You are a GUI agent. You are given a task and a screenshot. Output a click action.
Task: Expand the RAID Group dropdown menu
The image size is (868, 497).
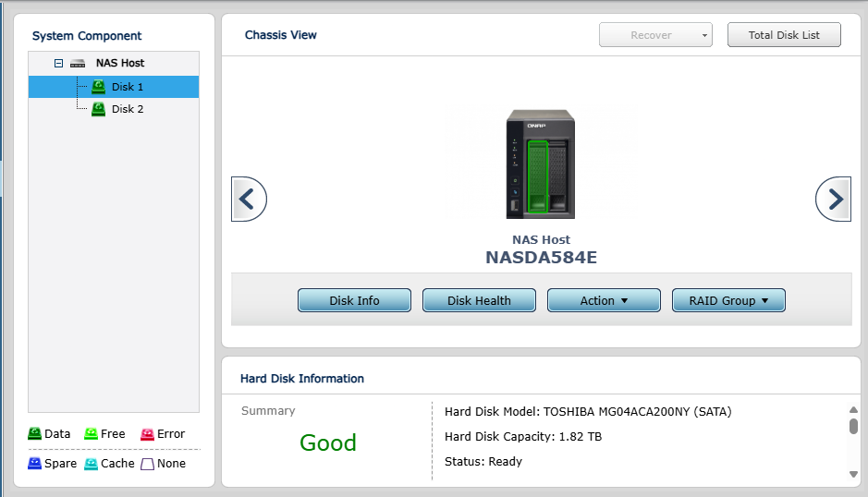tap(728, 300)
